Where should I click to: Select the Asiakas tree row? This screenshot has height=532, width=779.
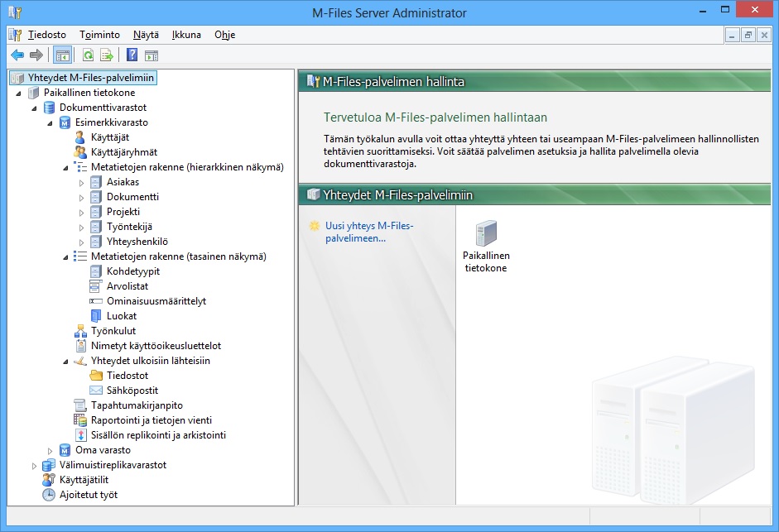coord(123,182)
